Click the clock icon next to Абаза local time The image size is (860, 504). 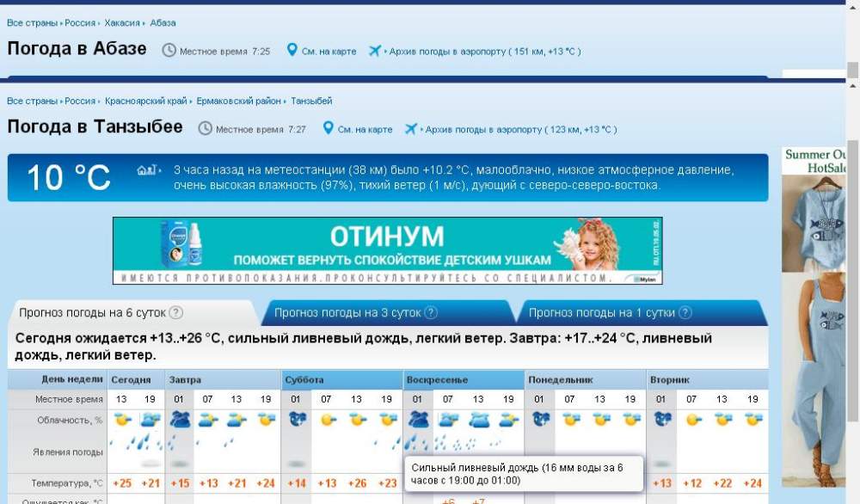(169, 50)
